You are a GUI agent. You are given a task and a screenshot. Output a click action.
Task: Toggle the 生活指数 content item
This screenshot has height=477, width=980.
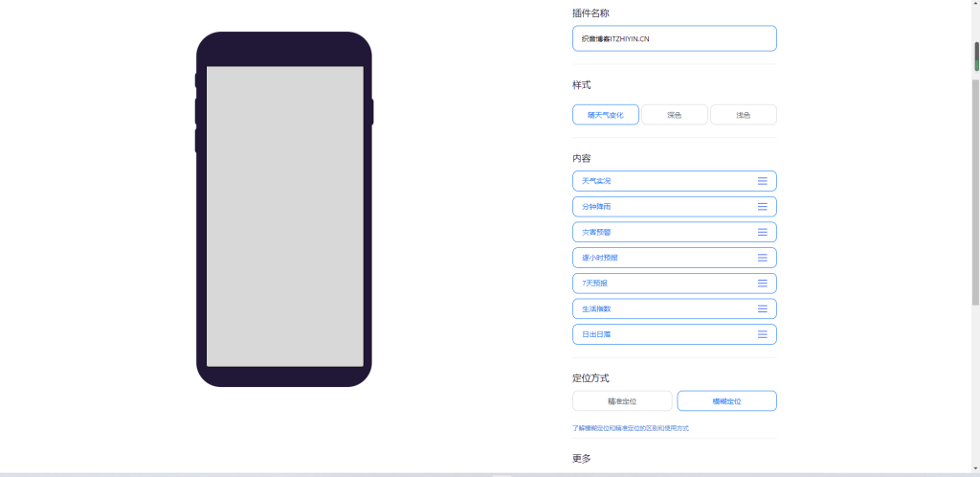[x=675, y=308]
